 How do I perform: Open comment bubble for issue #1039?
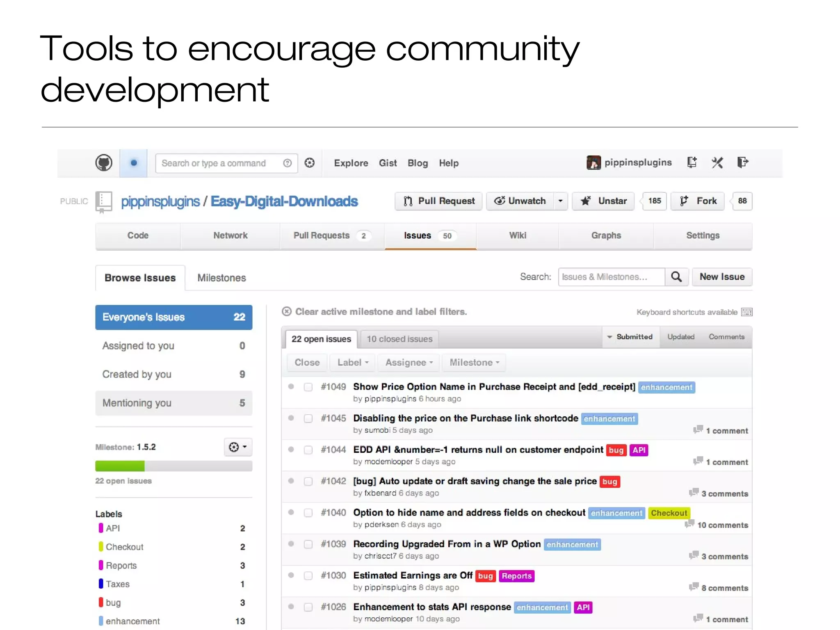(x=694, y=555)
